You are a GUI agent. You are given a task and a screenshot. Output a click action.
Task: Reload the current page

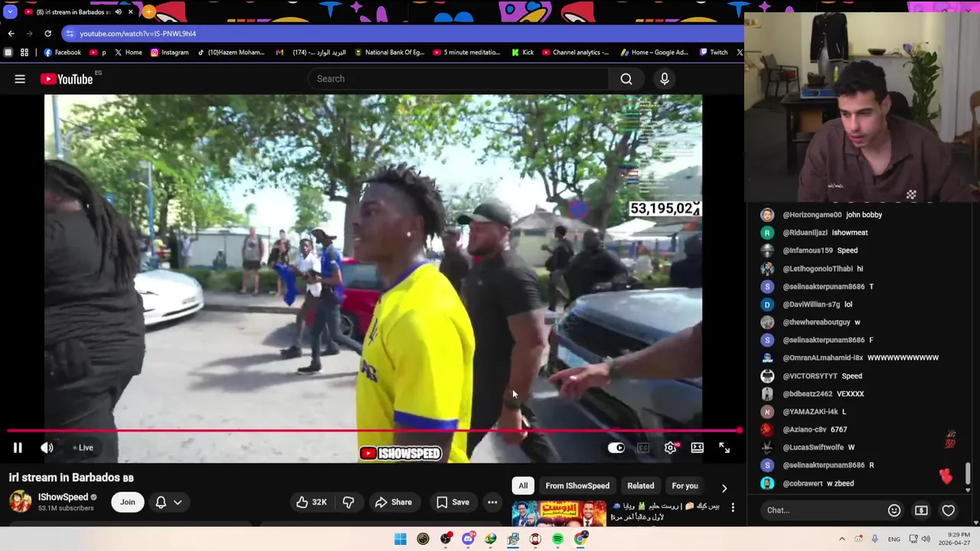tap(47, 34)
